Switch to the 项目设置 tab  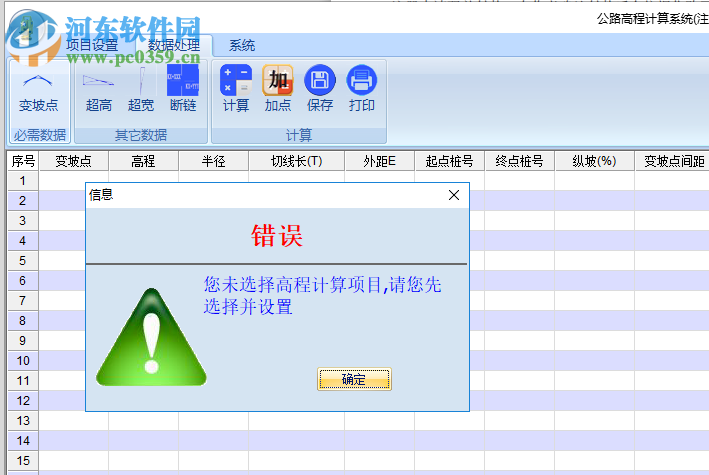pyautogui.click(x=92, y=45)
